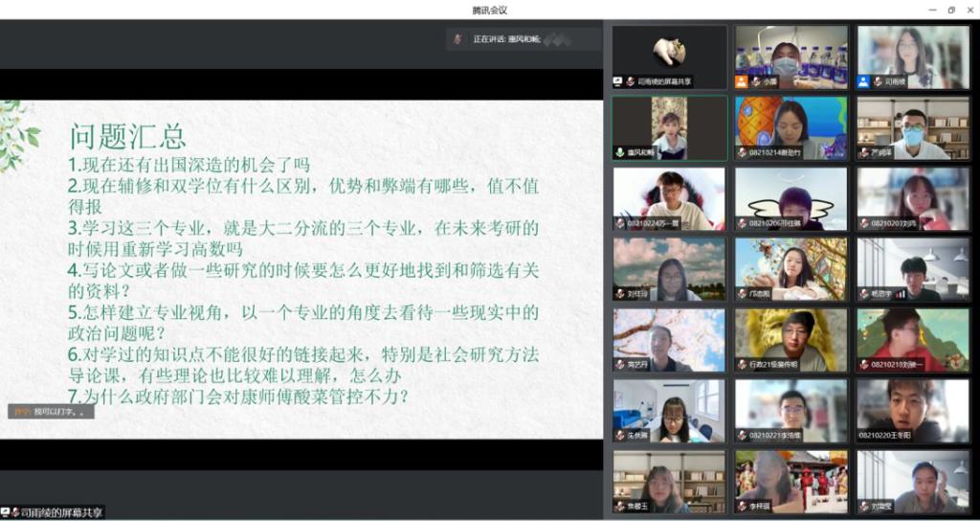This screenshot has width=980, height=521.
Task: Click the muted mic icon on the 08210218 tile
Action: [x=864, y=365]
